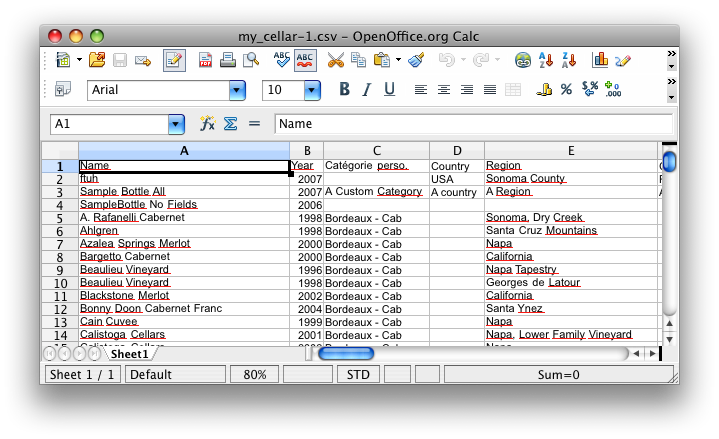Select column A header
Viewport: 719px width, 439px height.
(x=184, y=151)
